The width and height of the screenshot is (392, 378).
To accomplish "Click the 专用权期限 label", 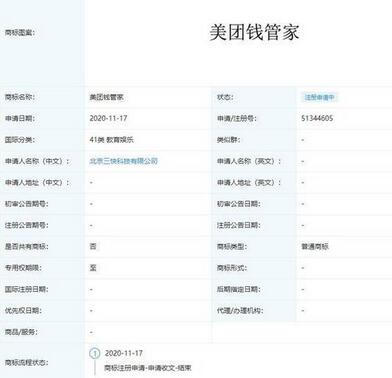I will (23, 268).
